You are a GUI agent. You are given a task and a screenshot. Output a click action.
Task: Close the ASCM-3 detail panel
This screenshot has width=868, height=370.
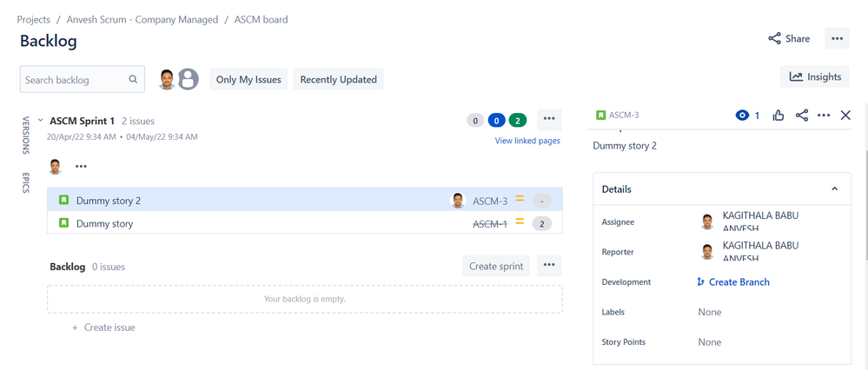pos(845,115)
